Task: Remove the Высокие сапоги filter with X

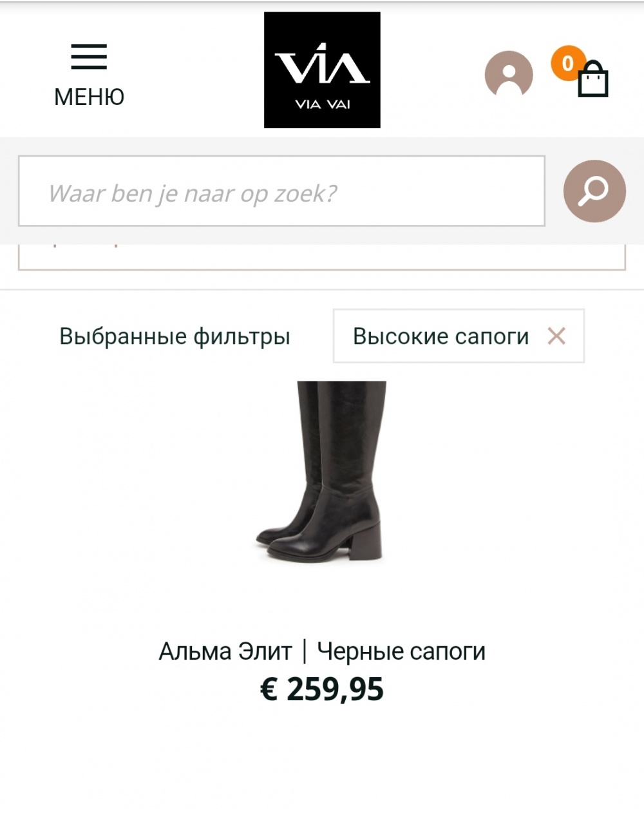Action: point(556,336)
